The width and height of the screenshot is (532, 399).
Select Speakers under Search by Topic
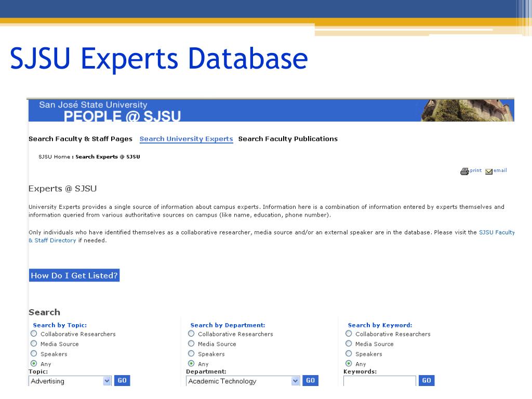click(x=34, y=353)
